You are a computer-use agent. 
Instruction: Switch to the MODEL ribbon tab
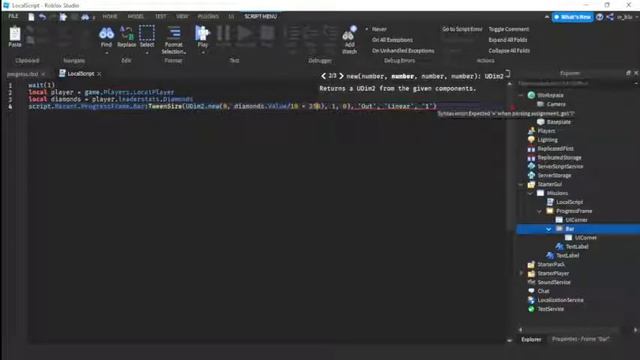136,16
